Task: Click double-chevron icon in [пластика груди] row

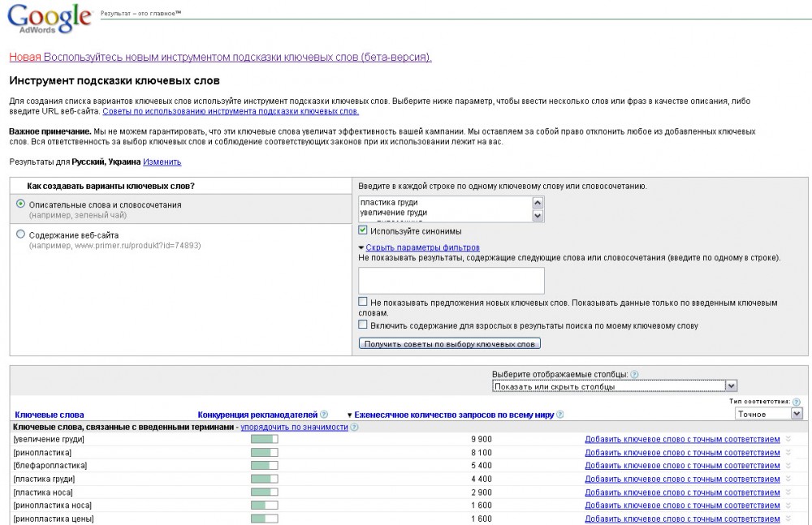Action: (x=788, y=479)
